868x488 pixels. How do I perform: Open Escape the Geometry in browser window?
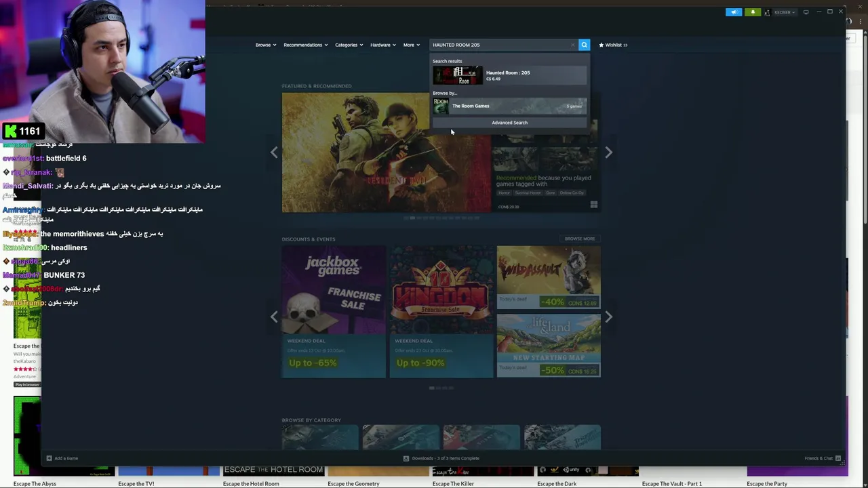353,483
